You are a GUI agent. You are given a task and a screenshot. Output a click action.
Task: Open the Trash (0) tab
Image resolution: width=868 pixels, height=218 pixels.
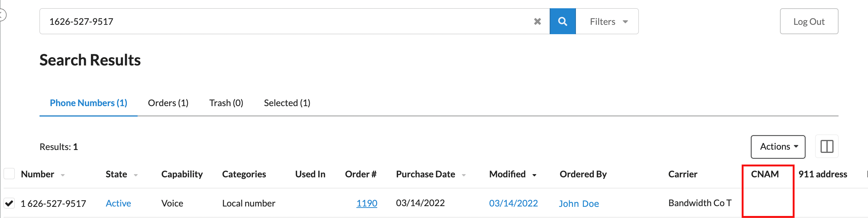(x=226, y=103)
